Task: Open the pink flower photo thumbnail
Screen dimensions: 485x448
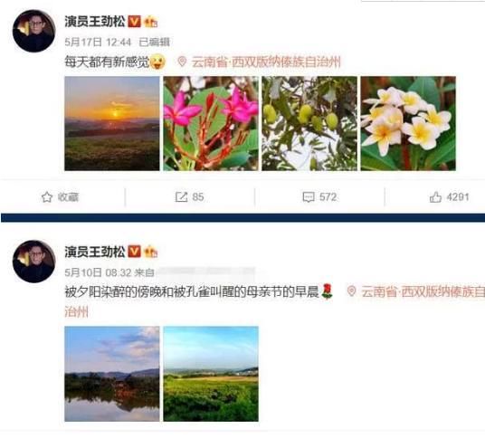Action: [211, 123]
